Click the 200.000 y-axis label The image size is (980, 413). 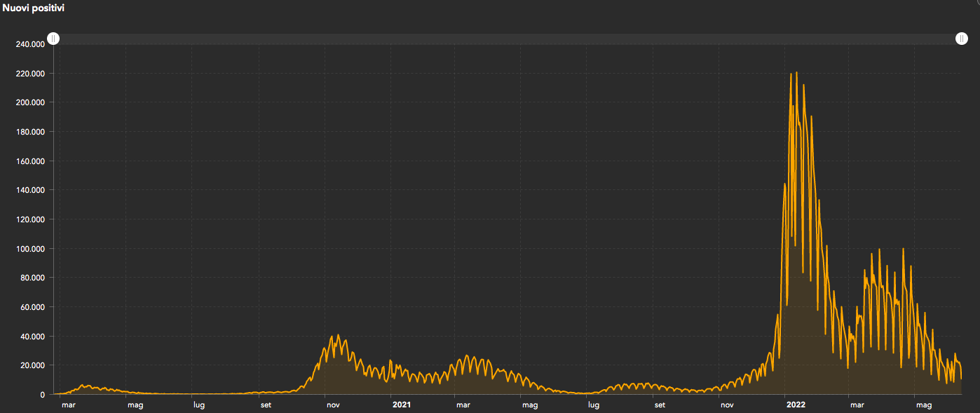(30, 102)
